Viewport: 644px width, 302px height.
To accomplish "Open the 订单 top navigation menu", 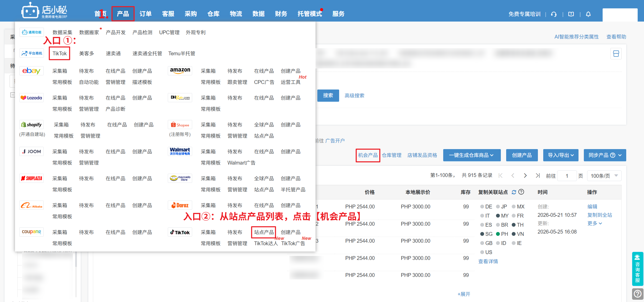I will click(x=145, y=14).
